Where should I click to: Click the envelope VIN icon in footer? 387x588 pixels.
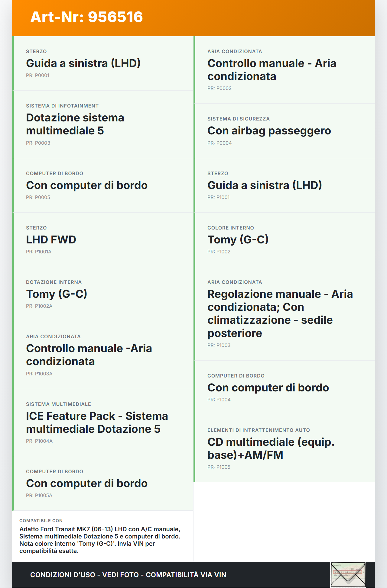click(x=348, y=574)
